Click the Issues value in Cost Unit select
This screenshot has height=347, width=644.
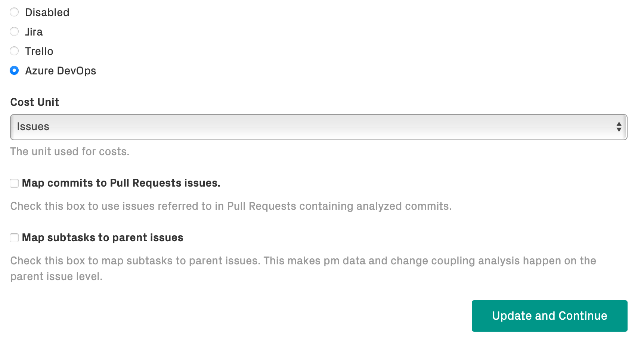pyautogui.click(x=33, y=127)
